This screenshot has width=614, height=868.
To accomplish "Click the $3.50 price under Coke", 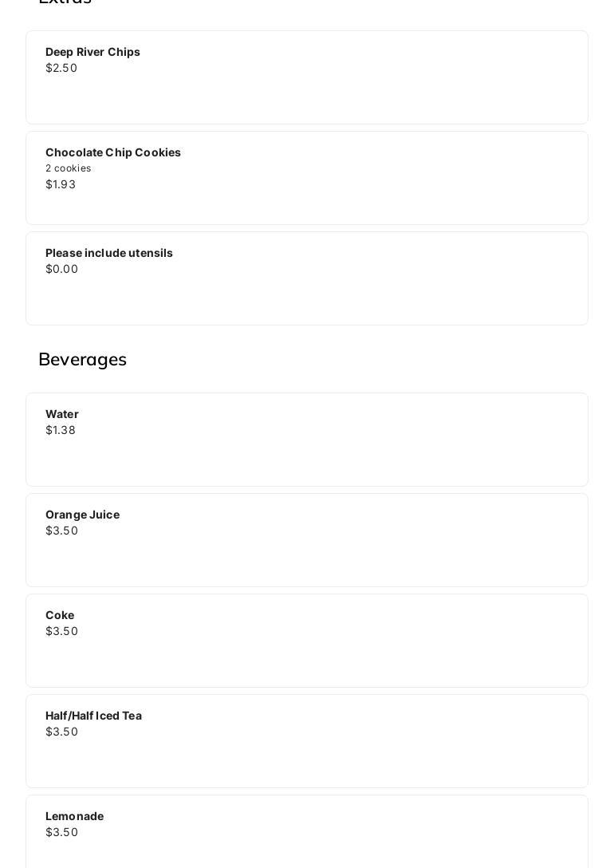I will [x=62, y=631].
